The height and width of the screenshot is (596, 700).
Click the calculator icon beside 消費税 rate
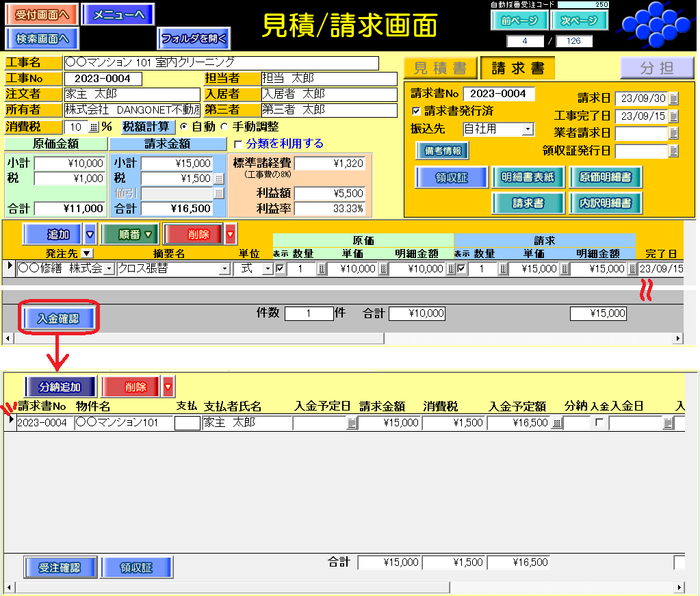coord(94,127)
